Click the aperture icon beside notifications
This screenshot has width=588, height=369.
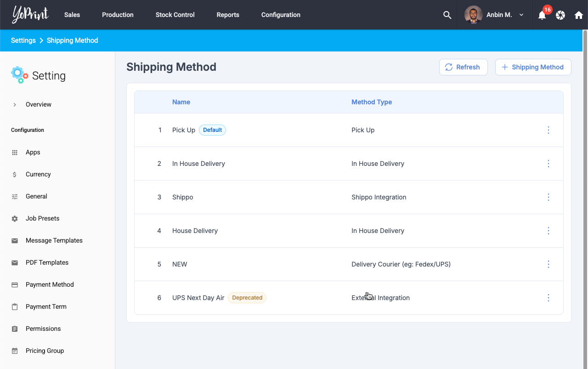click(x=560, y=15)
